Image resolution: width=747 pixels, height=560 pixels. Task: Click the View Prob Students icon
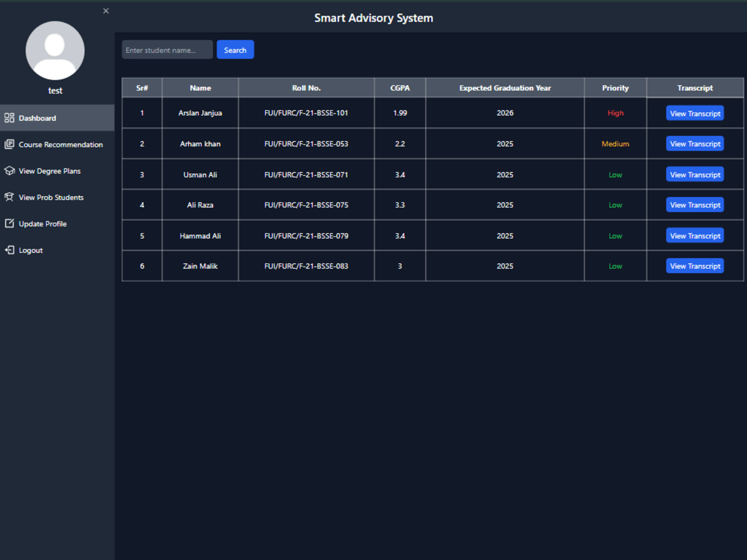[x=9, y=197]
